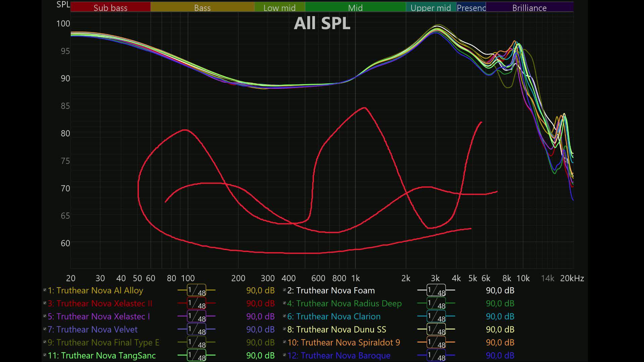Click the 1/48 smoothing icon for Truthear Nova Foam
Viewport: 644px width, 362px height.
point(436,290)
